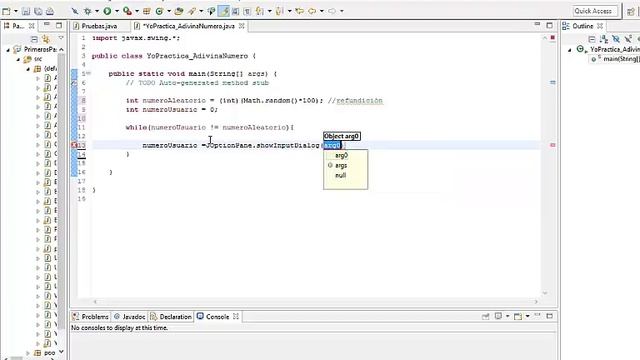
Task: Click the Forward navigation arrow
Action: [332, 11]
